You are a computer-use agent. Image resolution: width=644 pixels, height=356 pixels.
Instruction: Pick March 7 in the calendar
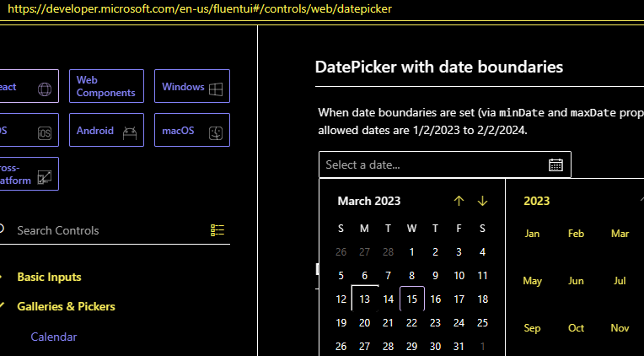(388, 275)
